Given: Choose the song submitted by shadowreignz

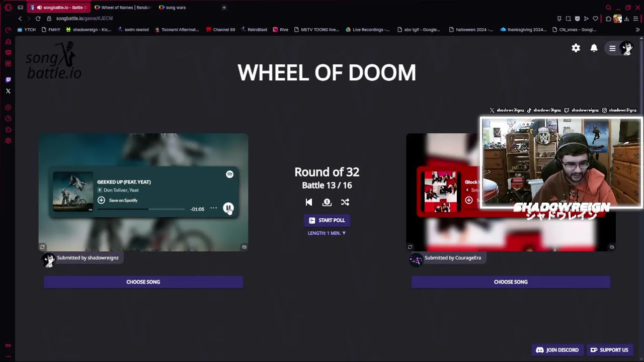Looking at the screenshot, I should 143,282.
